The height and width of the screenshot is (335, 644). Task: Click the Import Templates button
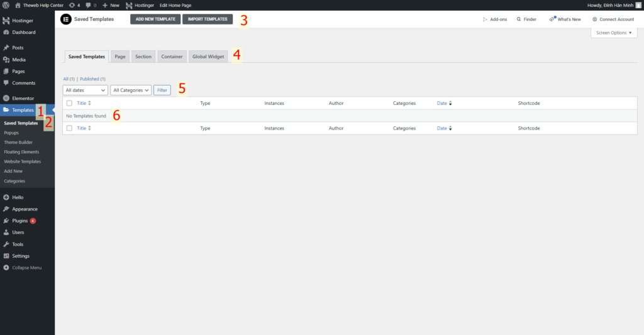pyautogui.click(x=208, y=19)
